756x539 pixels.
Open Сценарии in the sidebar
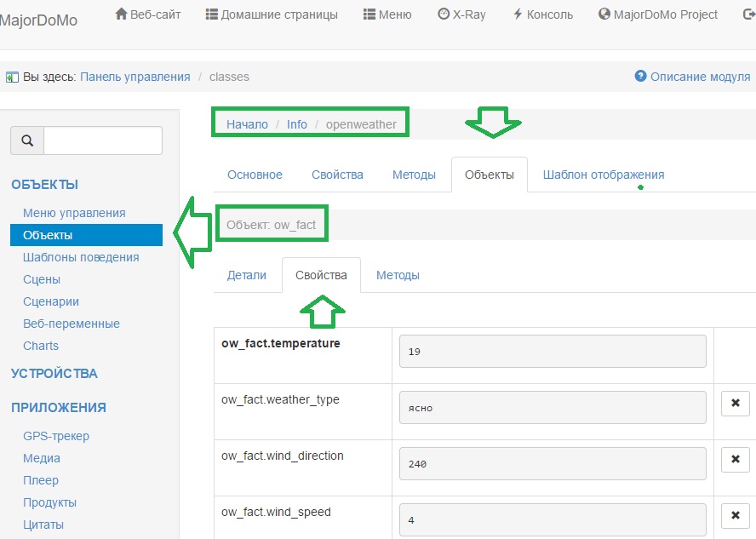[x=50, y=301]
